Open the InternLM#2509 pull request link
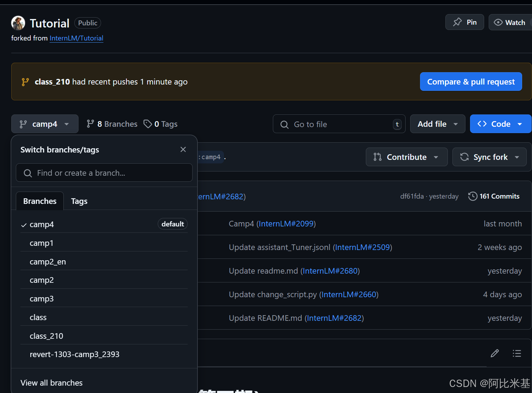The height and width of the screenshot is (393, 532). pyautogui.click(x=363, y=247)
